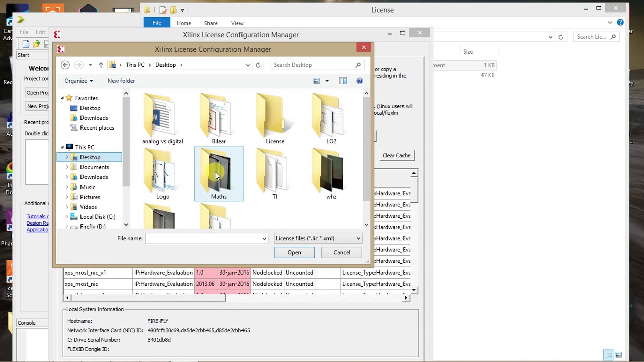This screenshot has height=362, width=644.
Task: Open the Share ribbon tab in Explorer
Action: point(211,23)
